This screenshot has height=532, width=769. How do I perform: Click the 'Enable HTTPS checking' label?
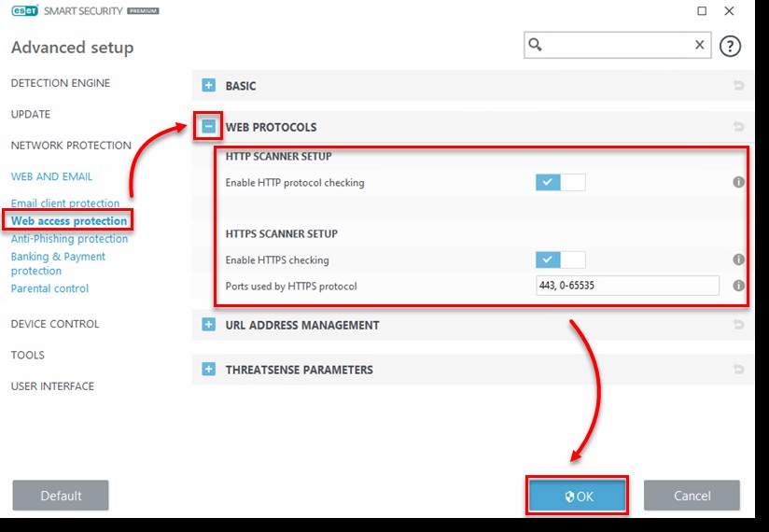coord(277,259)
